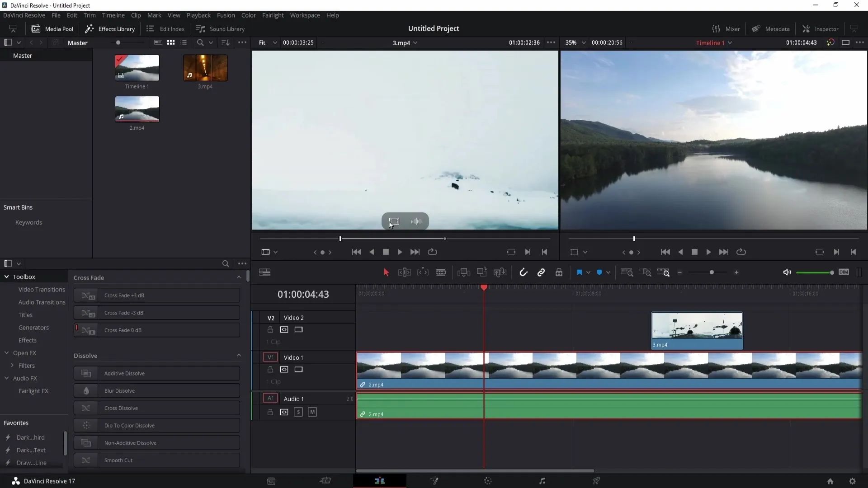The width and height of the screenshot is (868, 488).
Task: Toggle Solo on Audio 1 track
Action: [299, 412]
